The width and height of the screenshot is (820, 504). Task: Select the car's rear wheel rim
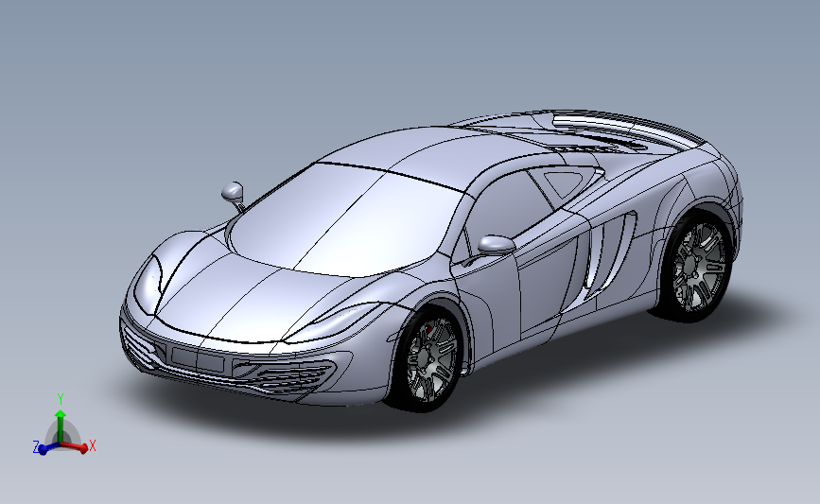tap(699, 269)
